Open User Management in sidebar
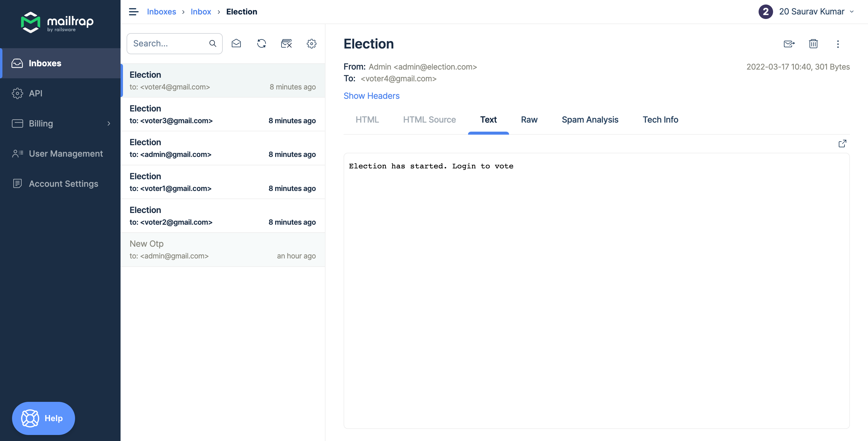 point(66,154)
